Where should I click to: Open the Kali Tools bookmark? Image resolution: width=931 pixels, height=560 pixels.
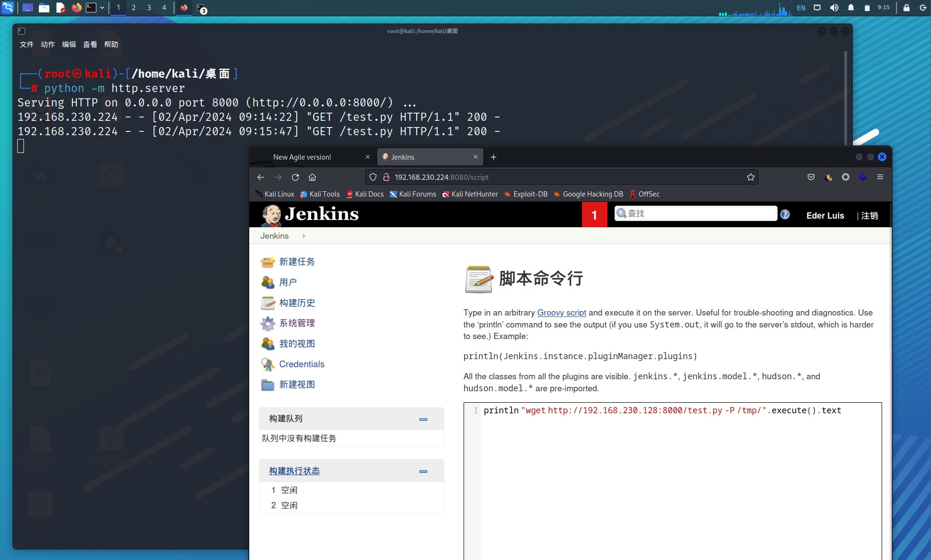(x=320, y=194)
